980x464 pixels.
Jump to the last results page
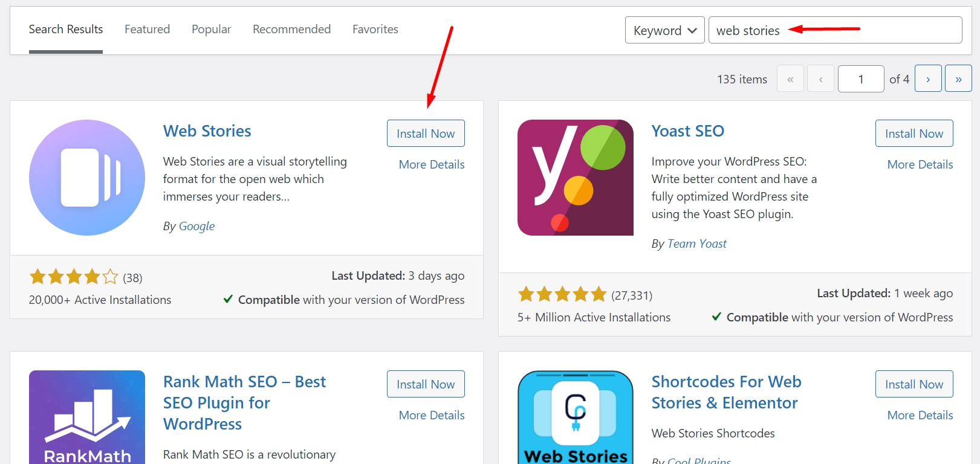[958, 78]
